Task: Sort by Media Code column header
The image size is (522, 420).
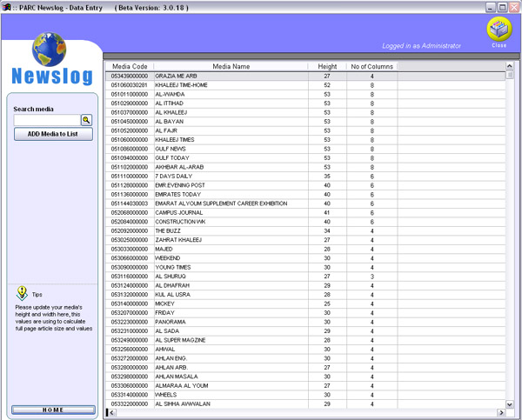Action: [x=130, y=67]
